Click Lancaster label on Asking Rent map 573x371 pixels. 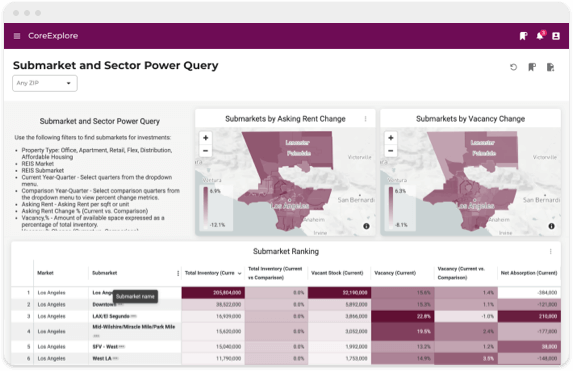tap(297, 143)
